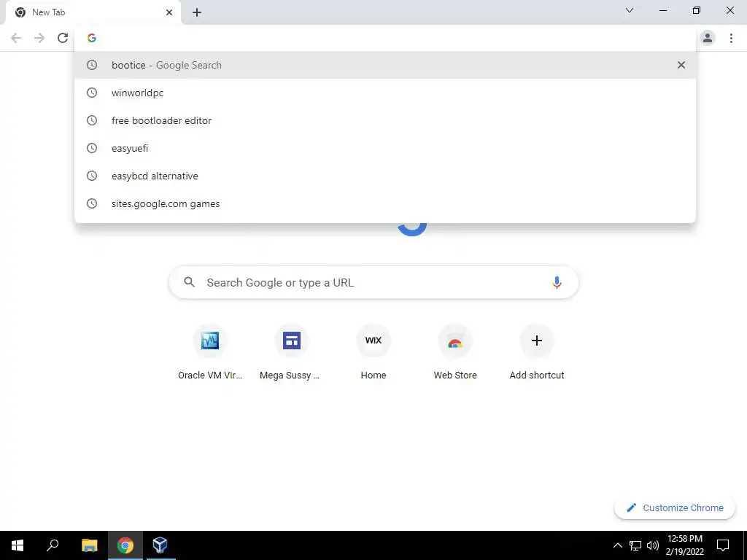Screen dimensions: 747x560
Task: Remove the bootice suggestion with X
Action: click(x=681, y=65)
